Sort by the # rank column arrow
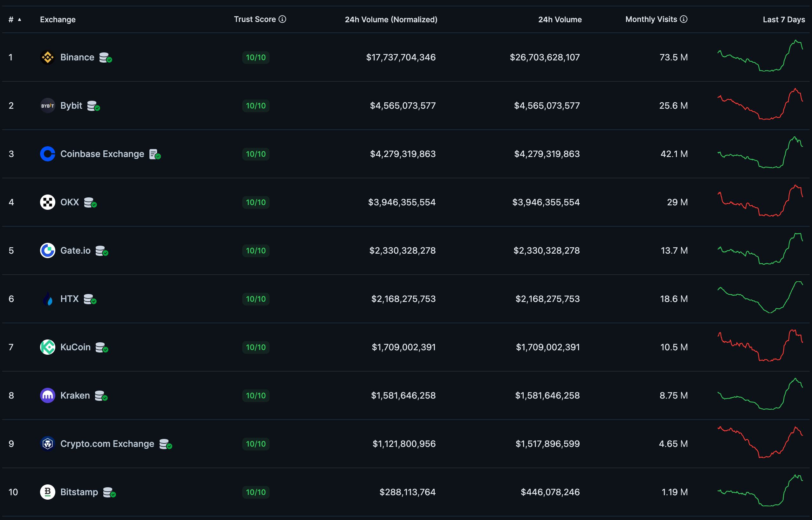 [x=19, y=20]
